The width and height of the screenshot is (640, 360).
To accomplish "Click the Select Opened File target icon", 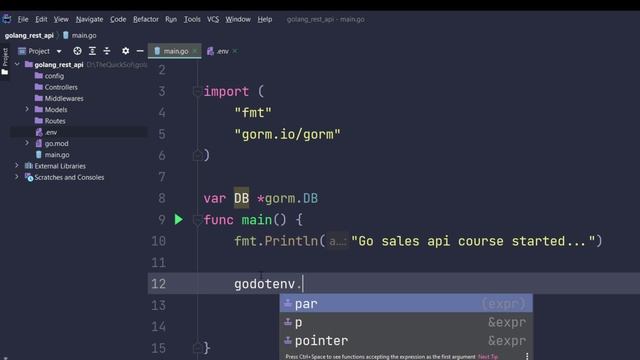I will click(x=77, y=51).
